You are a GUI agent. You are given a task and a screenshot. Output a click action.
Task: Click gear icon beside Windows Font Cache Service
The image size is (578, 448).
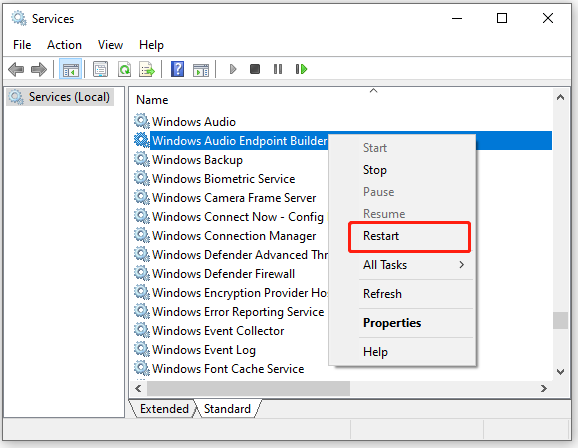(142, 368)
